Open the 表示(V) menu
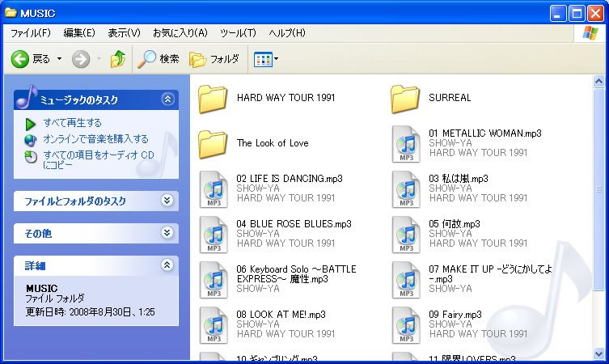Viewport: 609px width, 364px height. click(x=124, y=33)
